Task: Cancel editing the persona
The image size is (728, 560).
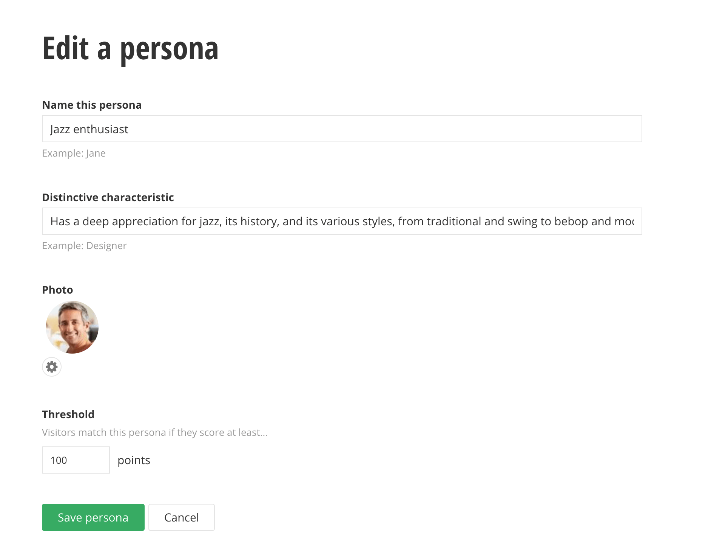Action: [x=181, y=517]
